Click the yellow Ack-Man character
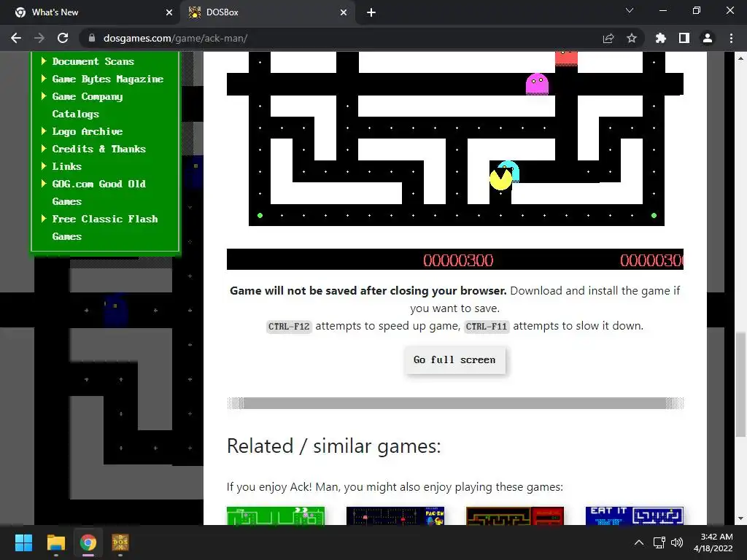 point(500,180)
